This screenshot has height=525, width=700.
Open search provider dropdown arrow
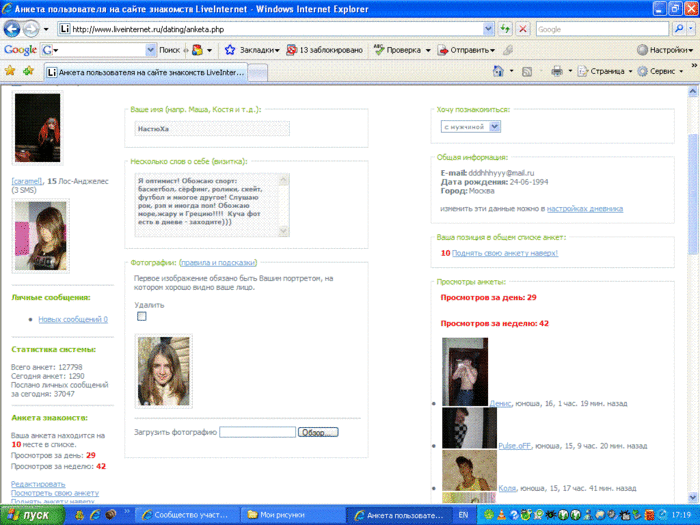pyautogui.click(x=691, y=29)
